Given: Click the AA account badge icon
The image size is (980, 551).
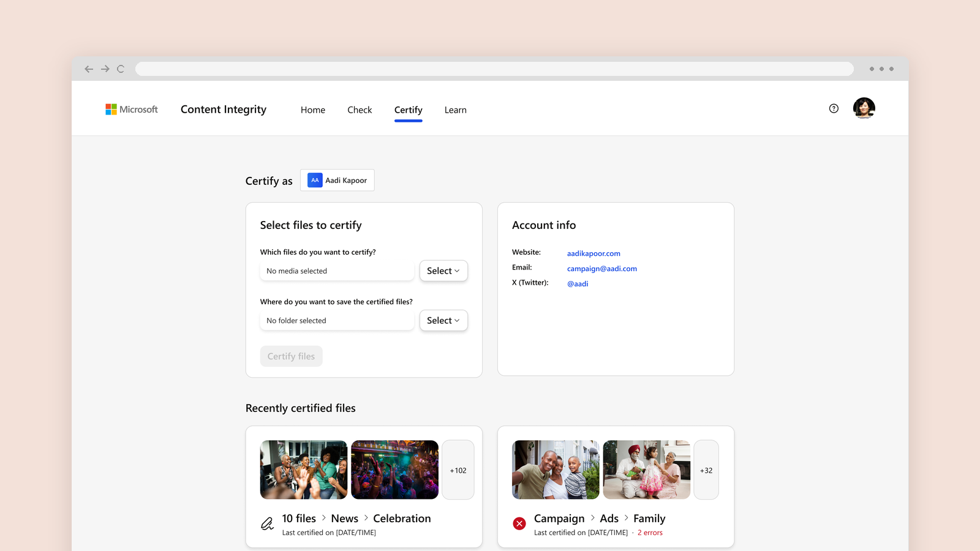Looking at the screenshot, I should pyautogui.click(x=315, y=180).
